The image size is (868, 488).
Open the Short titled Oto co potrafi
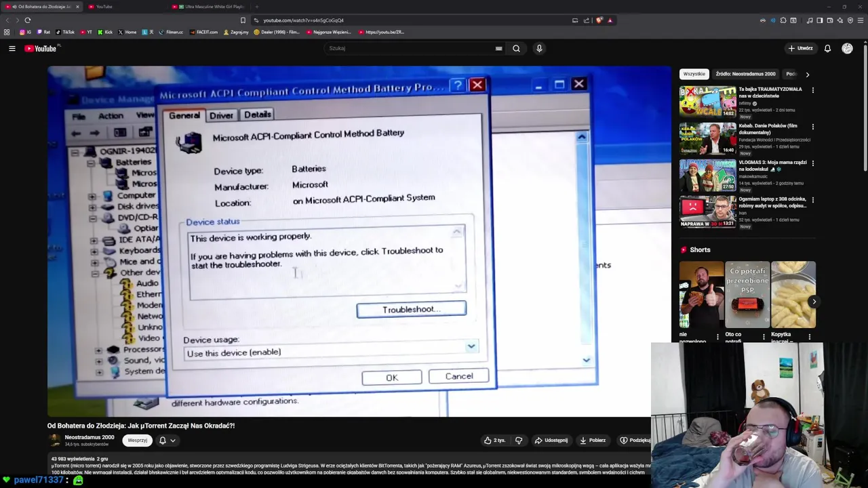(x=747, y=295)
